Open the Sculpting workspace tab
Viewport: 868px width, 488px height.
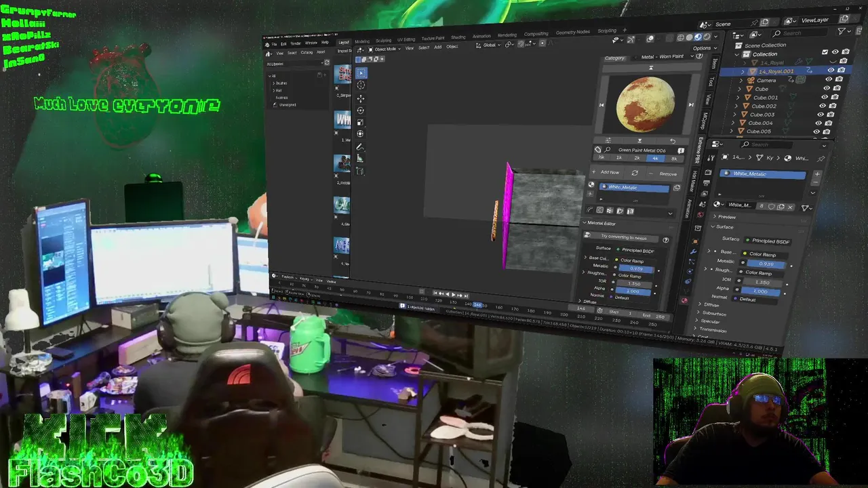pos(384,41)
